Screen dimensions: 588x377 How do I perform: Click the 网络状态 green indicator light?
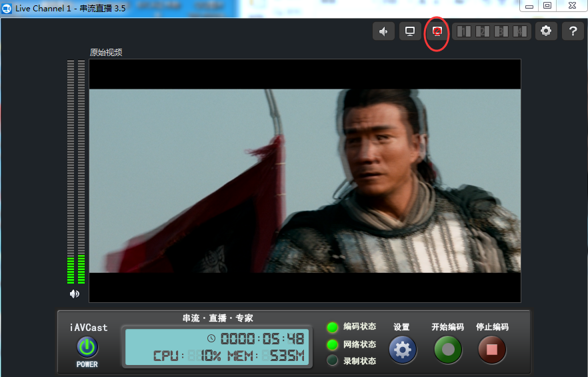(x=332, y=345)
